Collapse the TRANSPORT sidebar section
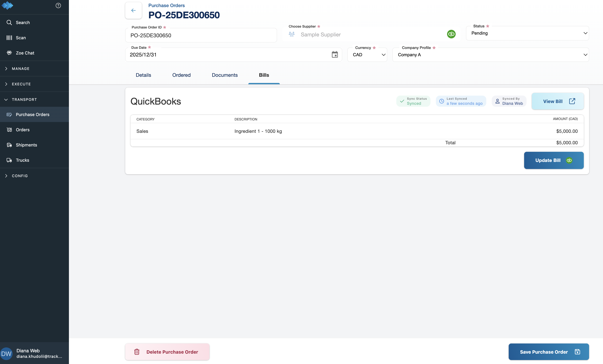 click(x=24, y=99)
